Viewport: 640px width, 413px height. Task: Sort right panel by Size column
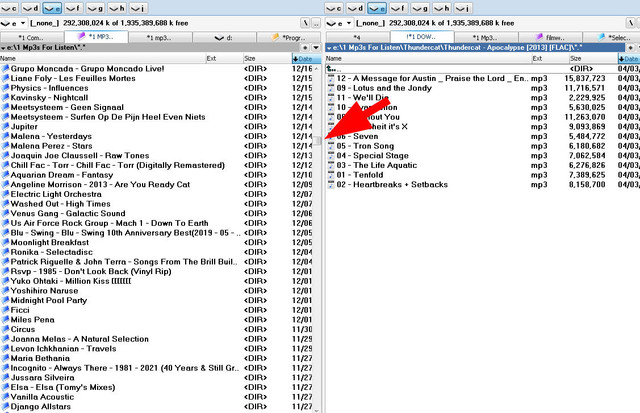[x=593, y=59]
